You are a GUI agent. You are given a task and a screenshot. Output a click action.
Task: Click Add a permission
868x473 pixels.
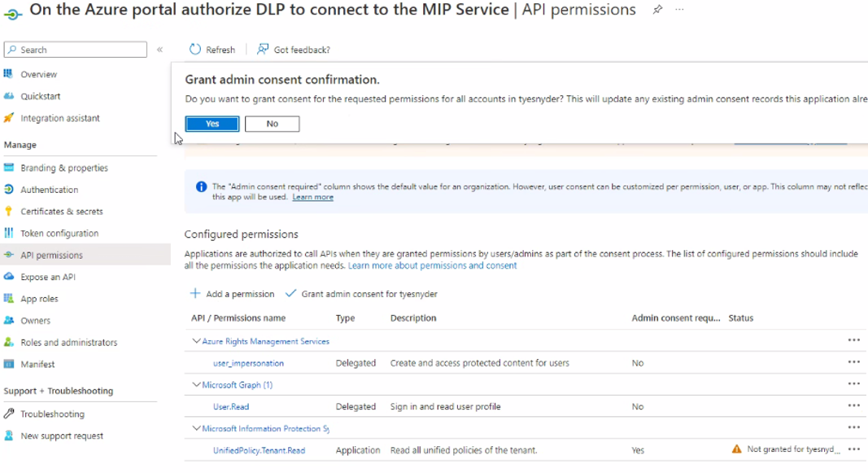click(233, 294)
